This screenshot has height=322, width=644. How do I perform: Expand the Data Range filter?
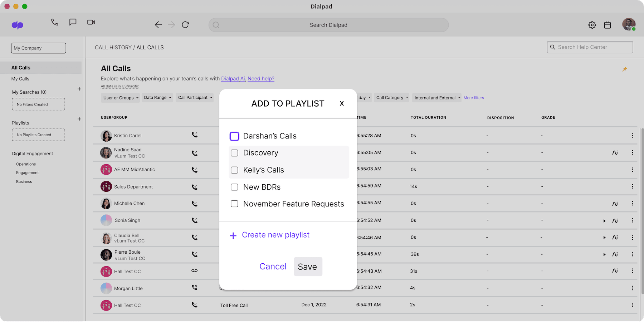157,97
